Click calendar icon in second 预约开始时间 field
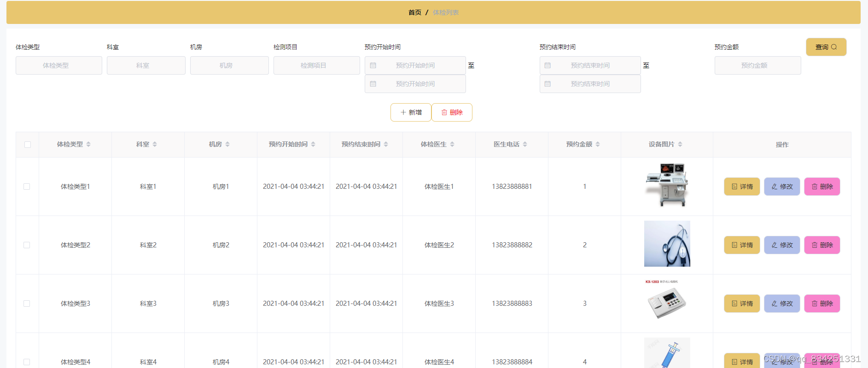868x368 pixels. [x=373, y=84]
